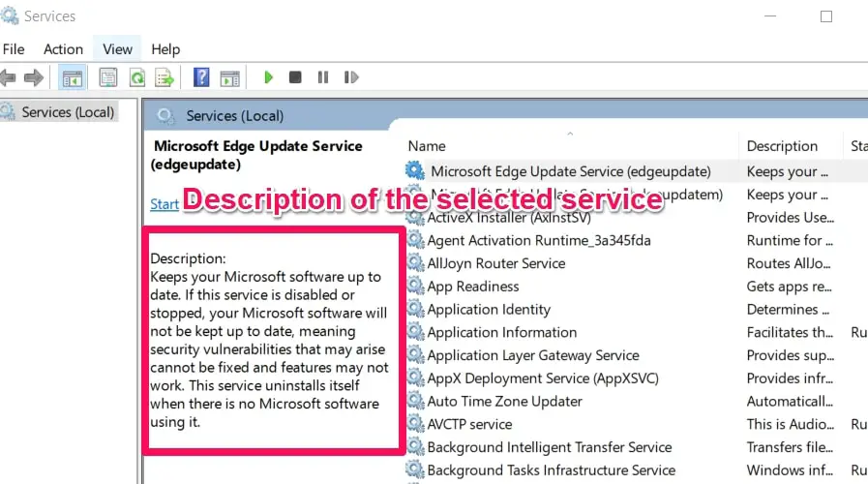Select AllJoyn Router Service row
Screen dimensions: 868x484
[x=496, y=263]
